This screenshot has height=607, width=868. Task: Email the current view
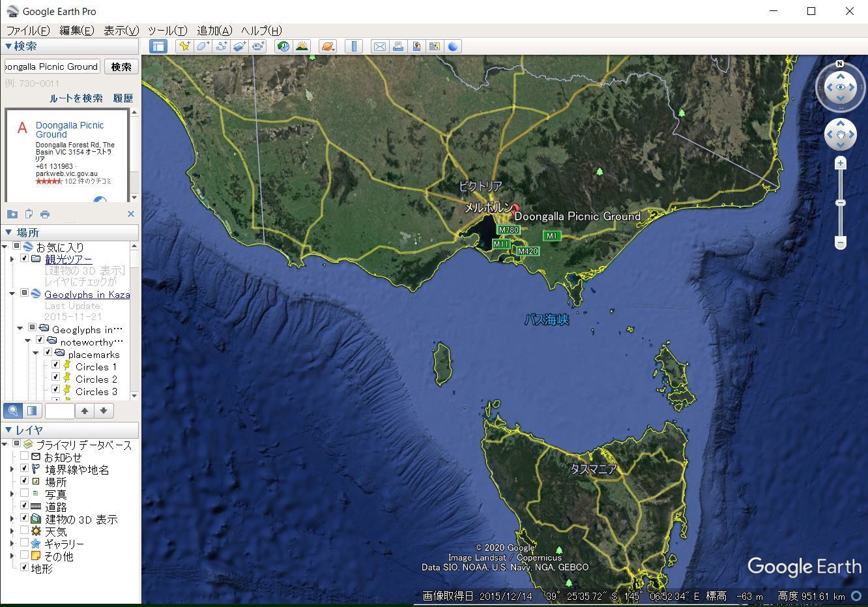pos(379,46)
